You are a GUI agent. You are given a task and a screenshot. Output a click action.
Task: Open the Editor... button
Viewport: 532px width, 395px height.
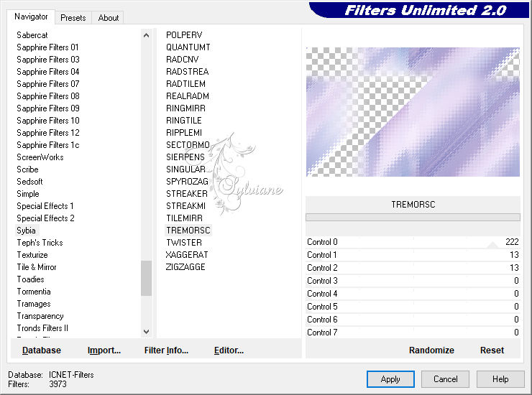229,350
